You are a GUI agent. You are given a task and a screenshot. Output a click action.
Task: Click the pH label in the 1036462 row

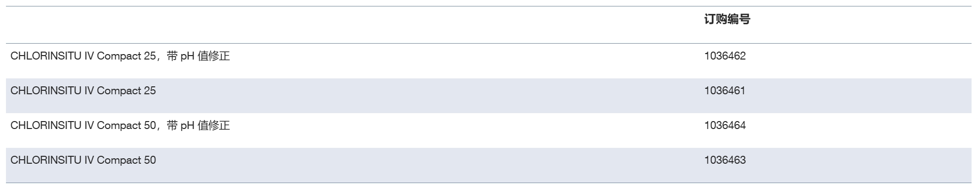pyautogui.click(x=187, y=57)
